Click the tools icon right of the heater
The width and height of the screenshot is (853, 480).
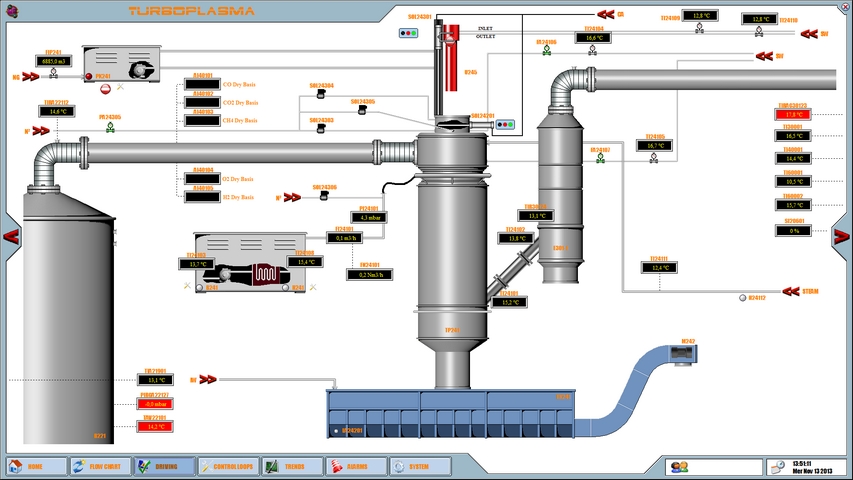pyautogui.click(x=313, y=287)
